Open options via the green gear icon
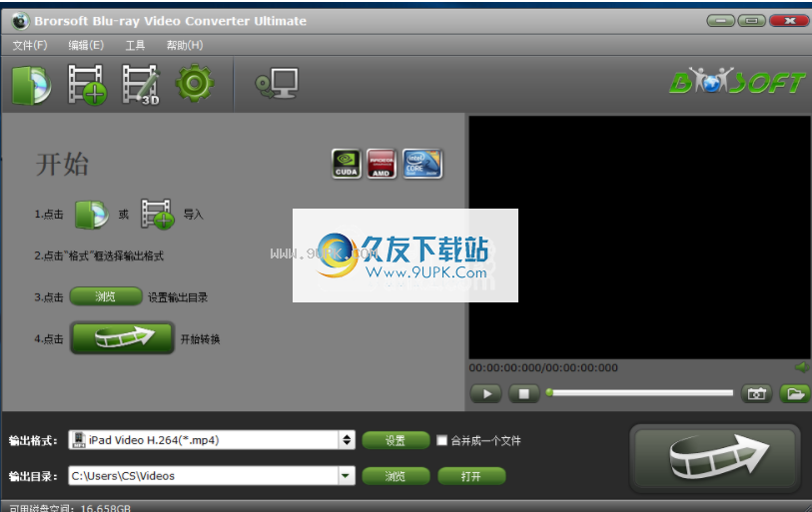This screenshot has width=812, height=512. click(x=194, y=82)
